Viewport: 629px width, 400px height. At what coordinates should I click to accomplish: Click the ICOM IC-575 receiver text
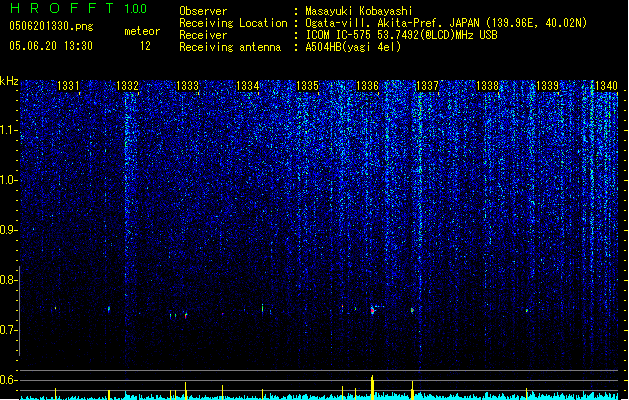pyautogui.click(x=401, y=35)
